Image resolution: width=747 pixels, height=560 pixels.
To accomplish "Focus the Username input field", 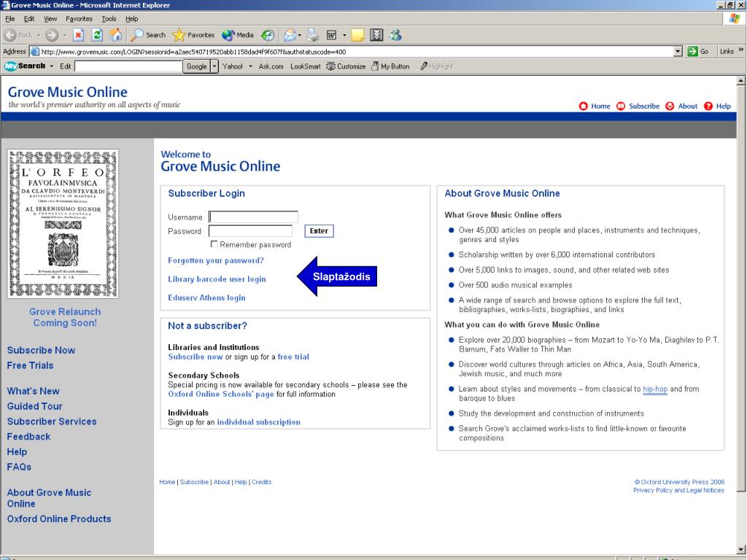I will pos(253,217).
